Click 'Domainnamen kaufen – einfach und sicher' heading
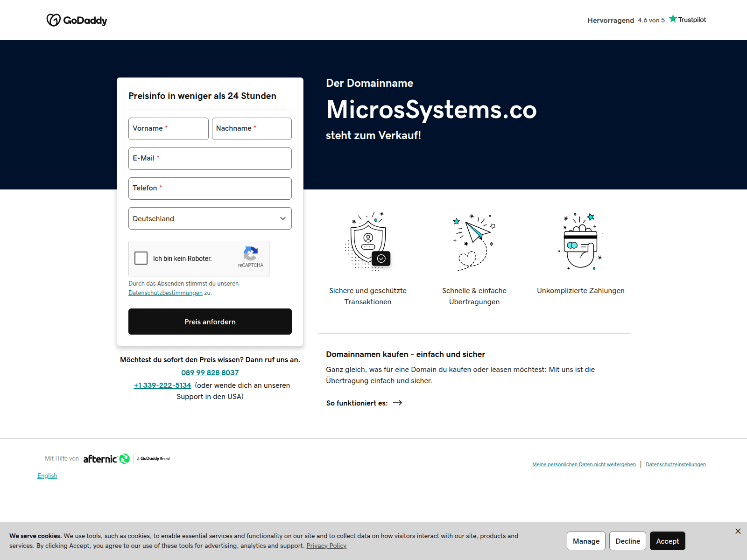This screenshot has width=747, height=560. [x=405, y=355]
